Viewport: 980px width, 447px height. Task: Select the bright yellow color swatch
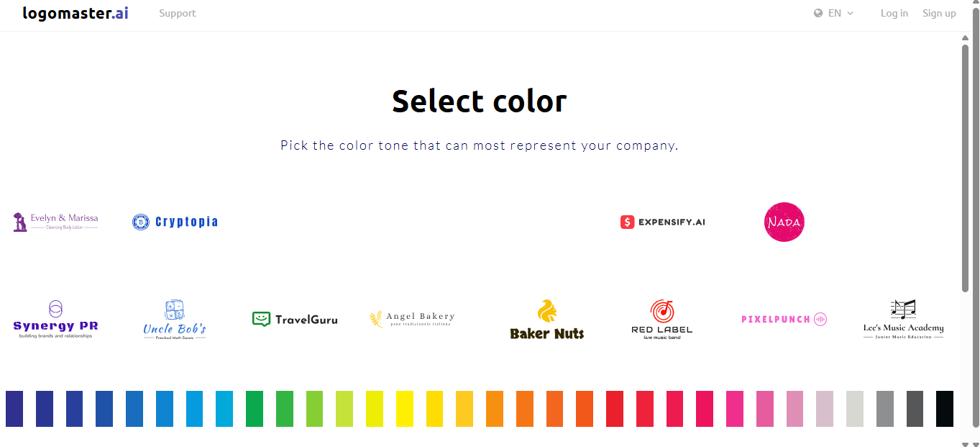405,409
